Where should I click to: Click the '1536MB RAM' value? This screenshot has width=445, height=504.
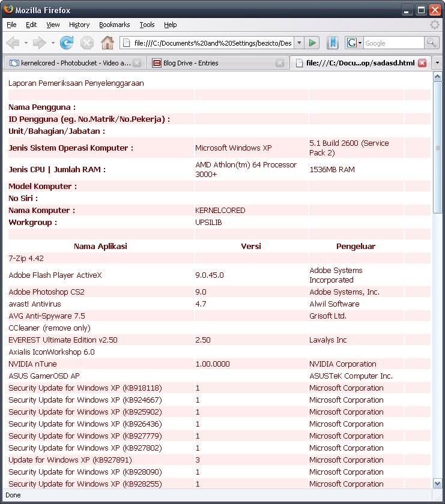tap(332, 169)
